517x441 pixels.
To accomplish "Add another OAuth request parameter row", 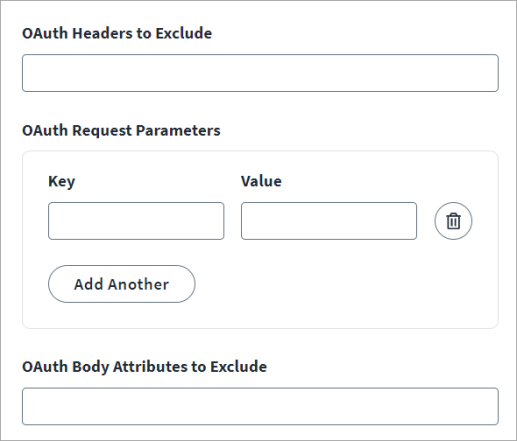I will coord(122,284).
